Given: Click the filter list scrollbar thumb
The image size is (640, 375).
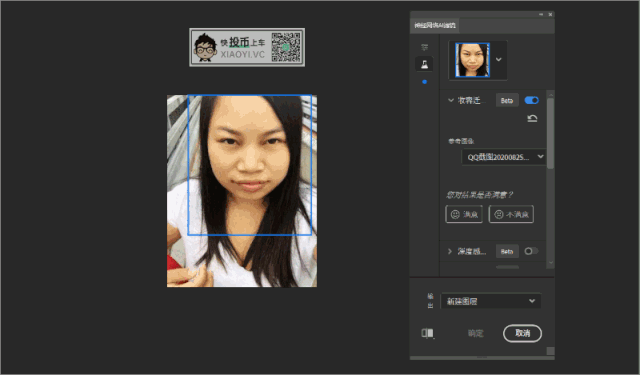Looking at the screenshot, I should (x=551, y=133).
